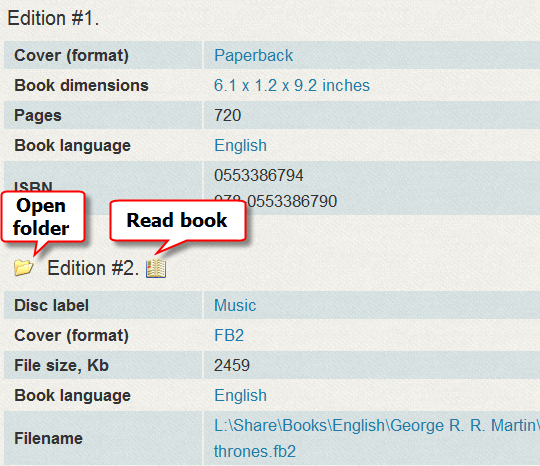This screenshot has width=540, height=466.
Task: Click the Pages value 720
Action: [227, 115]
